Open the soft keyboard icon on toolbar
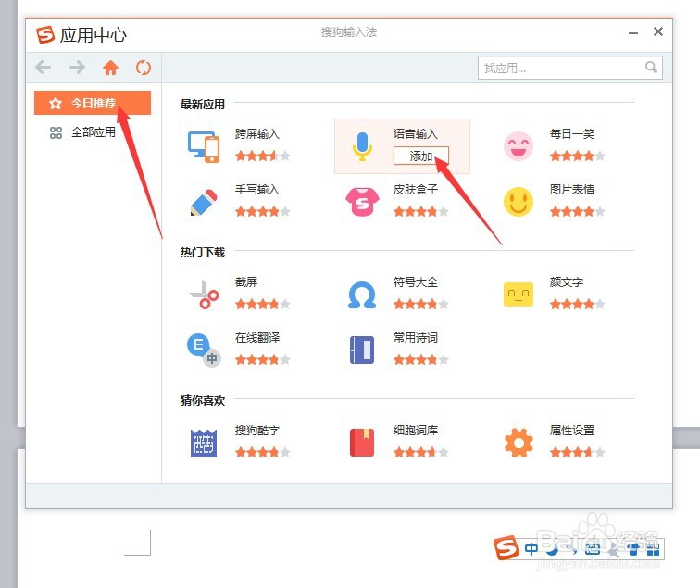 [593, 549]
